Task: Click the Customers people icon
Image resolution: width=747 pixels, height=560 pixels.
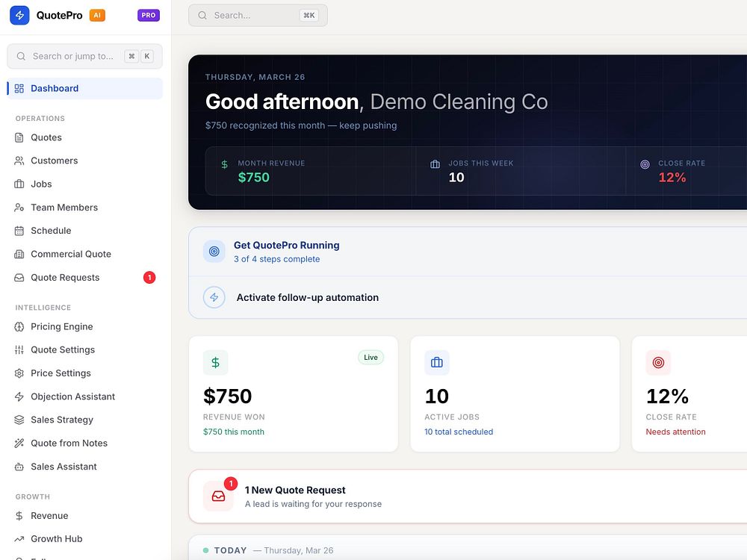Action: [x=19, y=161]
